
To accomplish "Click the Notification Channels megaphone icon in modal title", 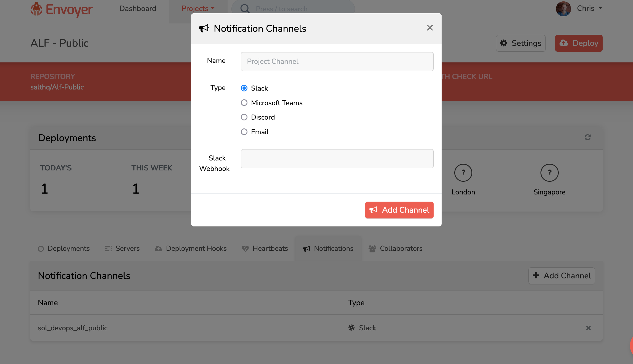I will [x=204, y=28].
